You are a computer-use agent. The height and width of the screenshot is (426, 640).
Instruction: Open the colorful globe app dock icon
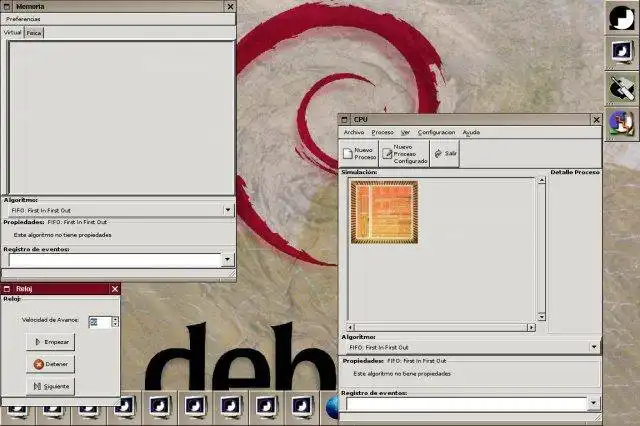(x=622, y=124)
